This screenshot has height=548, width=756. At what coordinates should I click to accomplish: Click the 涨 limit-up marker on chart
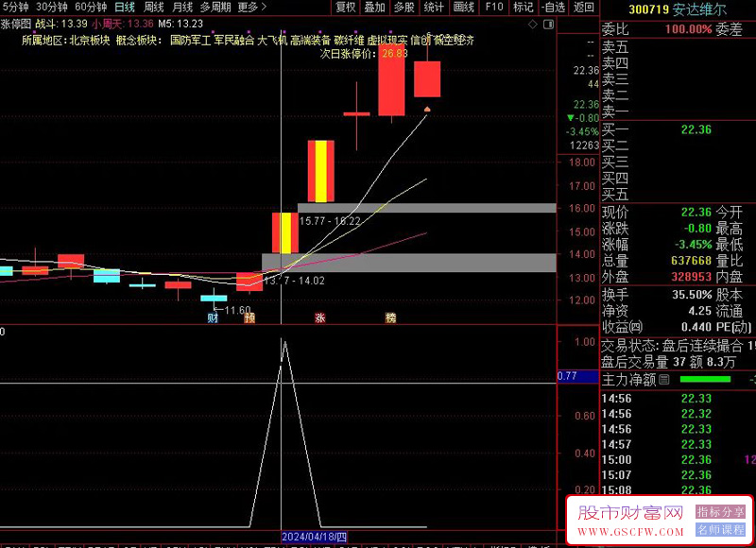pyautogui.click(x=320, y=317)
